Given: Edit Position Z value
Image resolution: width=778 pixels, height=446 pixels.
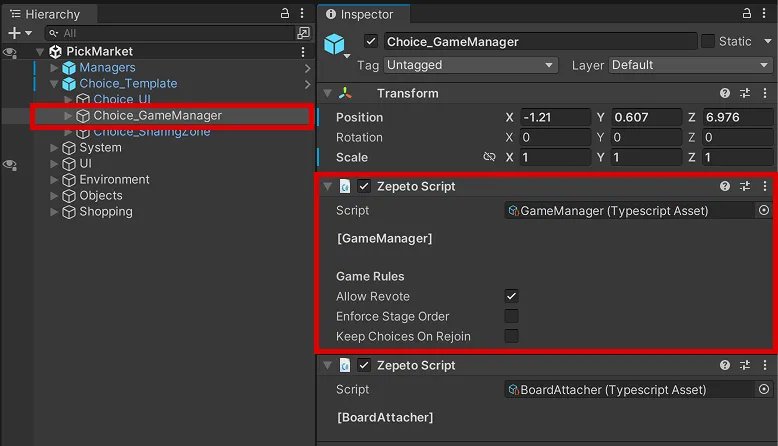Looking at the screenshot, I should coord(738,118).
